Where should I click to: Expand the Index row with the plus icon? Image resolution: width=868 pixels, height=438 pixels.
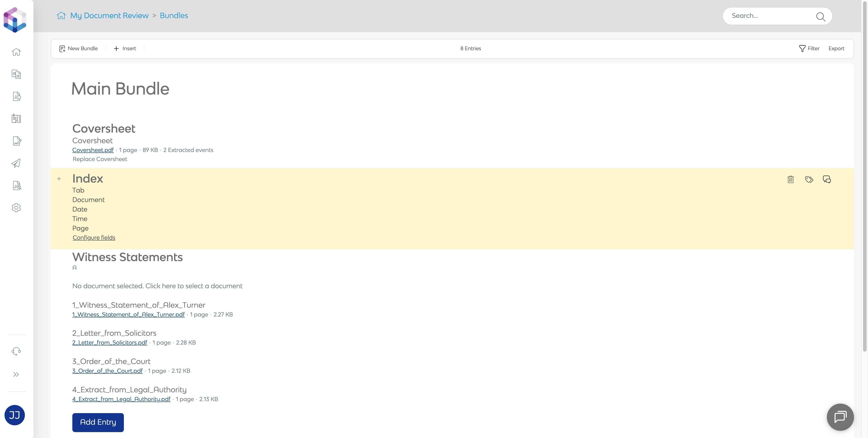pos(59,179)
